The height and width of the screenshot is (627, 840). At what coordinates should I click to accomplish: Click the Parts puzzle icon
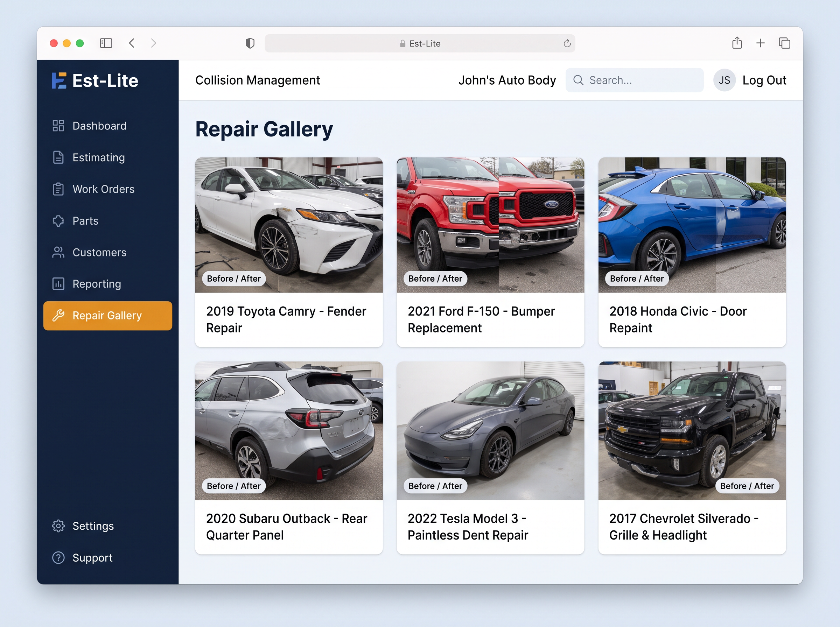pos(58,221)
